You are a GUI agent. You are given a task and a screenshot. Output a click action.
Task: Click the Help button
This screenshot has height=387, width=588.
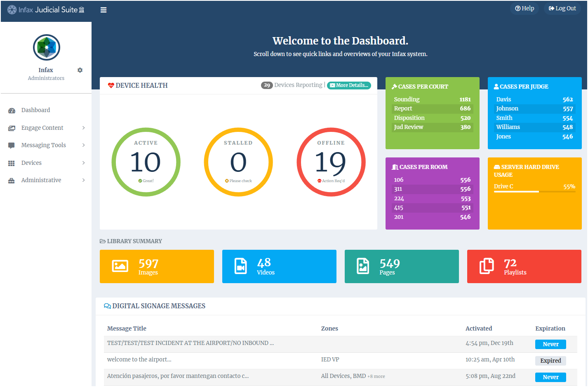pos(524,8)
